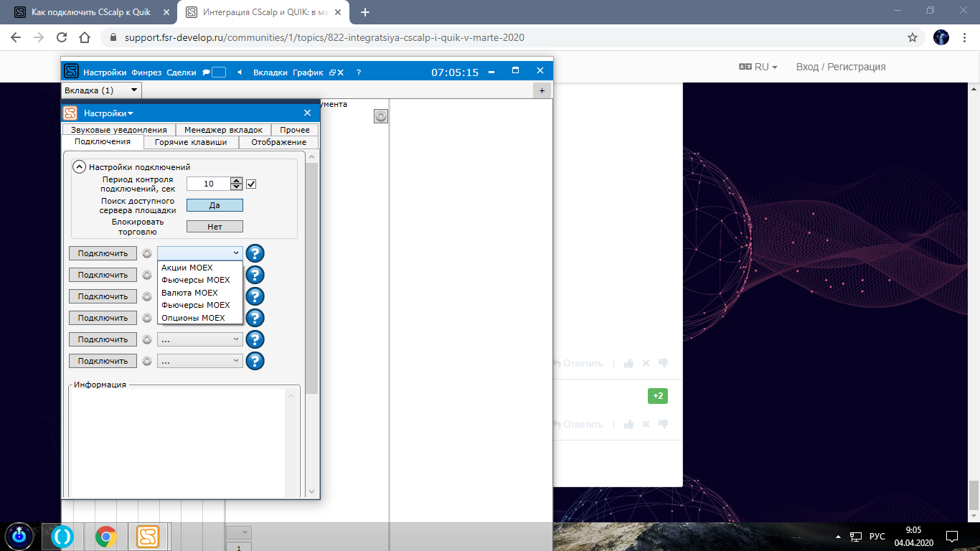Open Windows notification center icon
The width and height of the screenshot is (980, 551).
(952, 536)
